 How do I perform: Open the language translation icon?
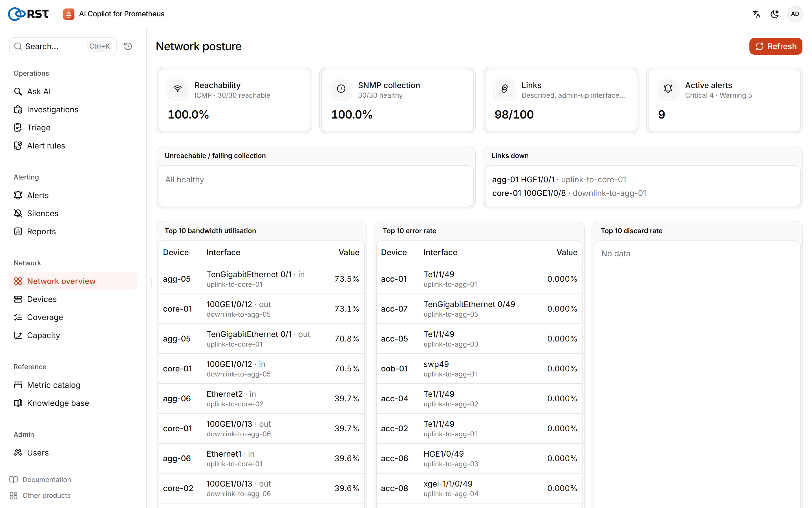(757, 14)
